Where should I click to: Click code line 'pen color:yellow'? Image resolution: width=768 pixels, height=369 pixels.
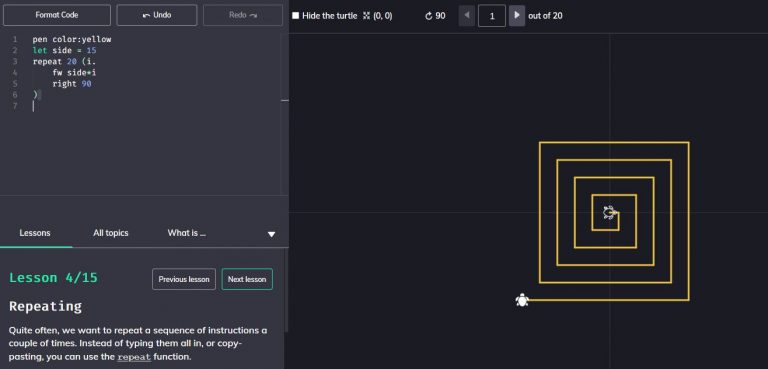[x=72, y=39]
